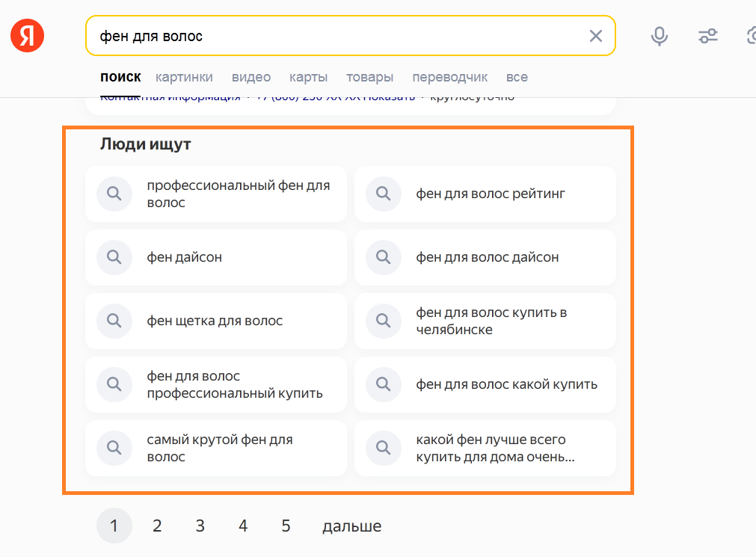This screenshot has height=557, width=756.
Task: Switch to the 'карты' tab
Action: click(x=308, y=77)
